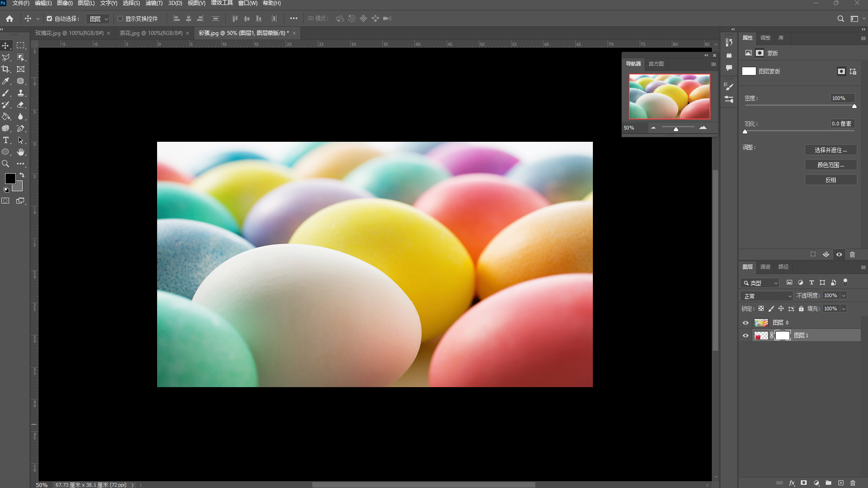Viewport: 868px width, 488px height.
Task: Select the Rectangular Marquee tool
Action: pos(20,45)
